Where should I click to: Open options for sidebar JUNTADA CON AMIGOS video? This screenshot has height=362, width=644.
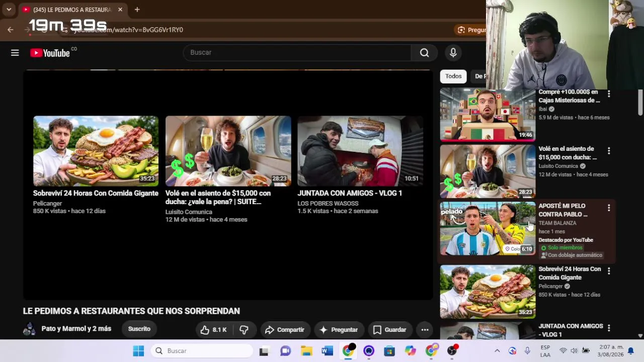pyautogui.click(x=609, y=328)
